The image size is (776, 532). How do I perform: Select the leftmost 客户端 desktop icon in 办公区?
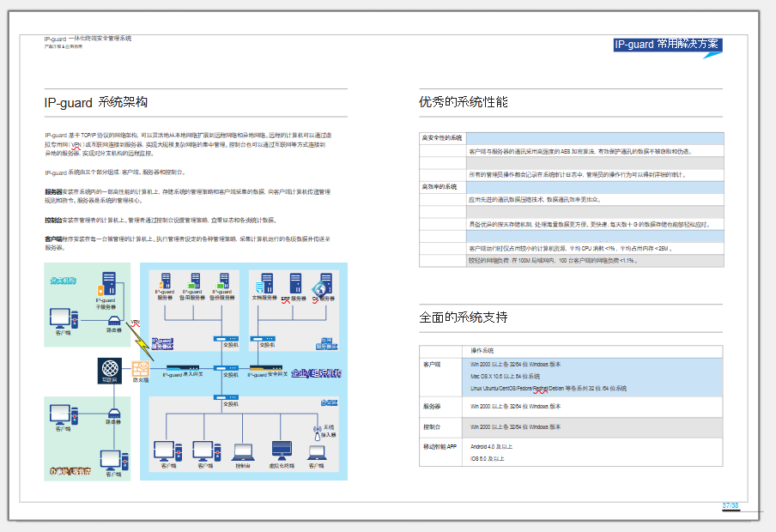pyautogui.click(x=167, y=450)
